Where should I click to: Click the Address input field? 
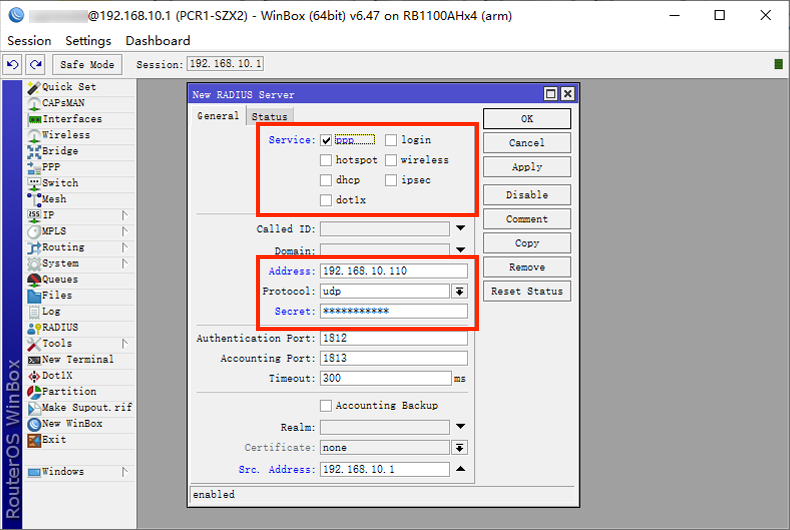click(x=393, y=271)
